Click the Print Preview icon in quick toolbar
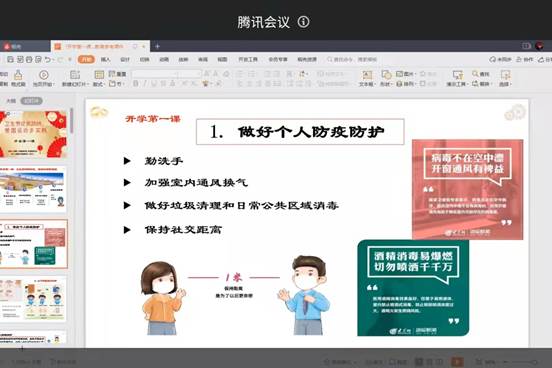552x368 pixels. pos(38,60)
